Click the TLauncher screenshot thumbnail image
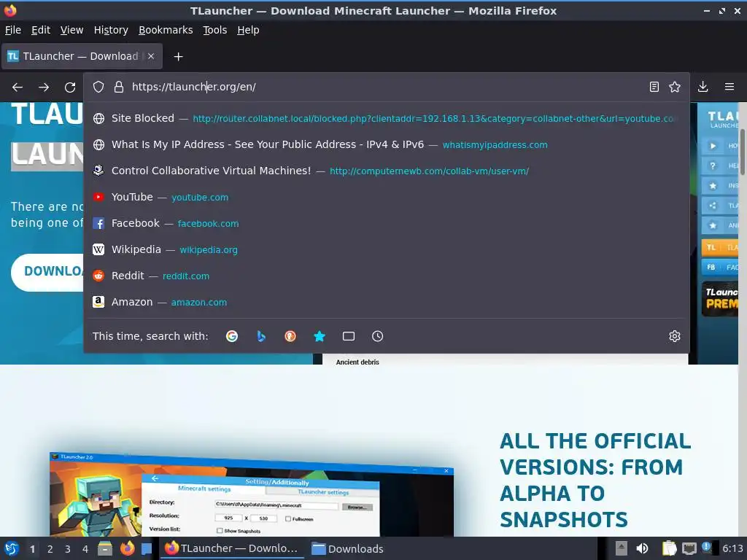Image resolution: width=747 pixels, height=560 pixels. tap(252, 494)
